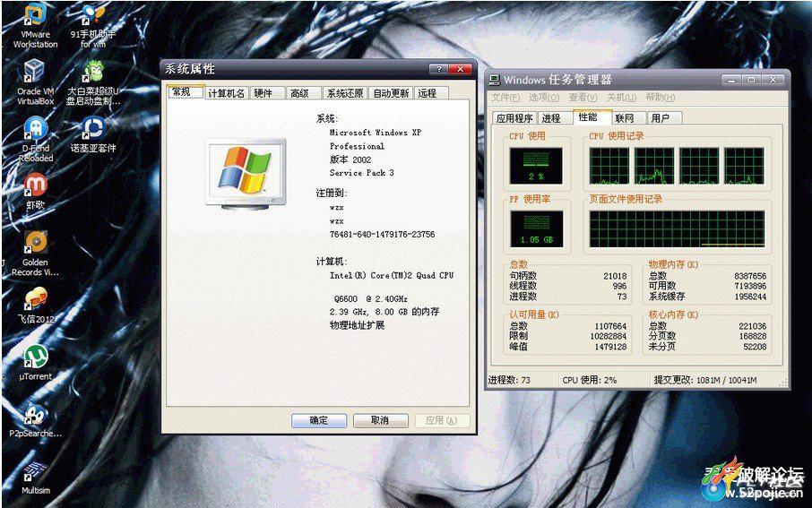Open 帮助(H) menu in Task Manager
The image size is (812, 508).
[x=661, y=98]
